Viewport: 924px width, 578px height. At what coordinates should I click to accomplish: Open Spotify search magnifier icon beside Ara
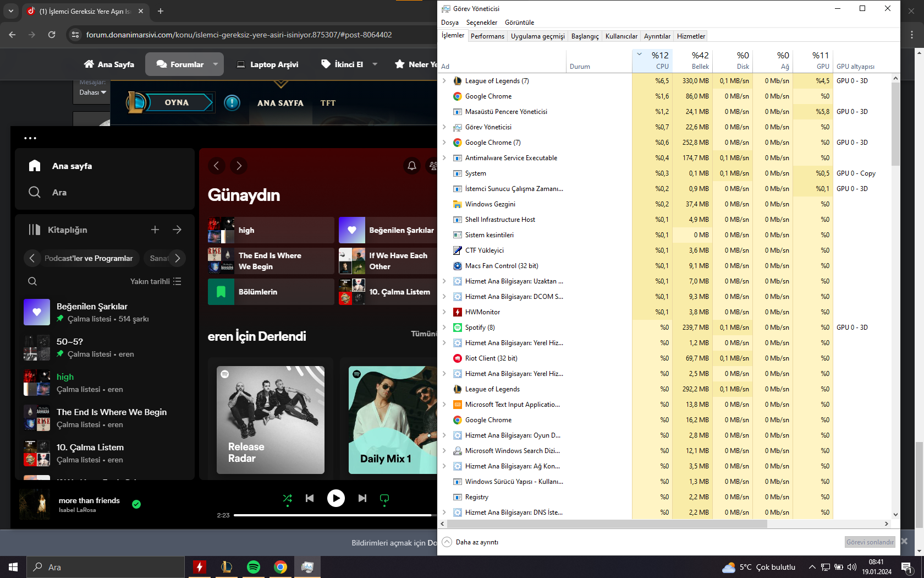pyautogui.click(x=35, y=192)
